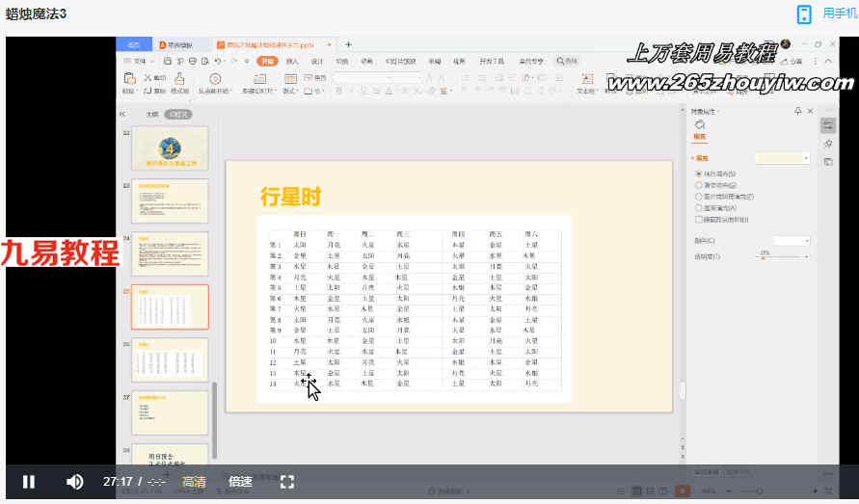Click the Paste clipboard icon in ribbon
The image size is (859, 504).
click(x=129, y=78)
